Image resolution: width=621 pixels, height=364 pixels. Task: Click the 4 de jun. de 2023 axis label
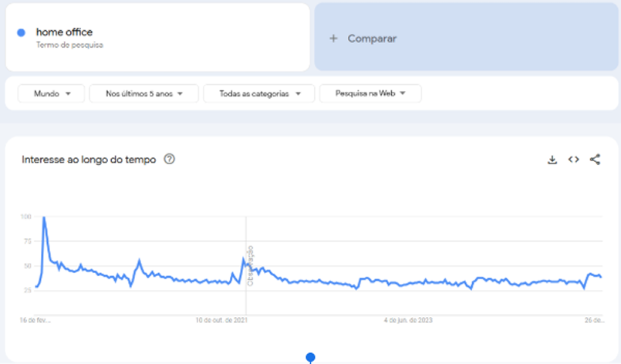pyautogui.click(x=410, y=319)
